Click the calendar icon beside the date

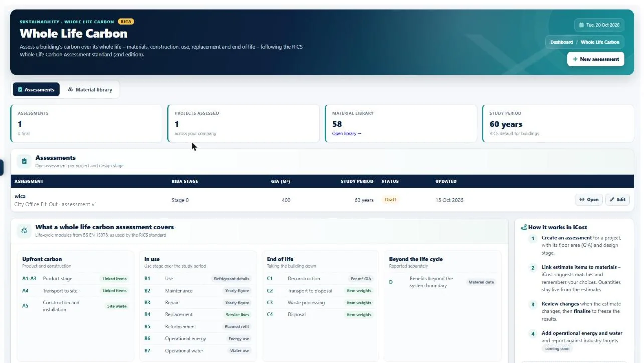(581, 25)
